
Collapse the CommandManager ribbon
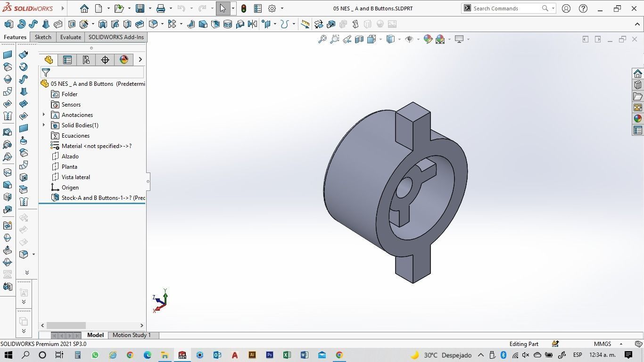coord(637,24)
